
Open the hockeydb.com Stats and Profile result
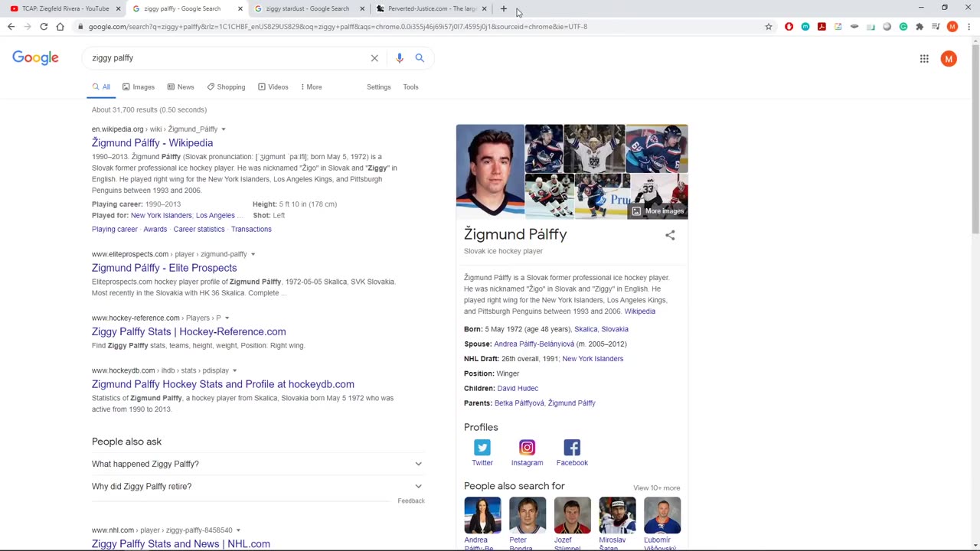tap(223, 384)
